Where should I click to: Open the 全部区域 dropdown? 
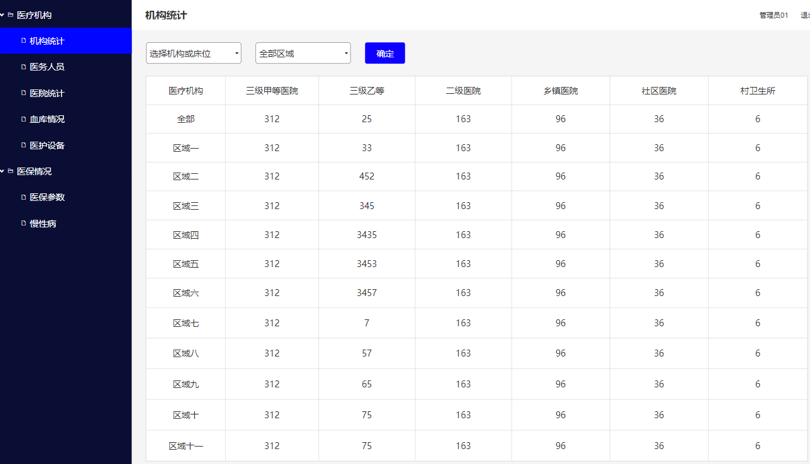pos(302,53)
